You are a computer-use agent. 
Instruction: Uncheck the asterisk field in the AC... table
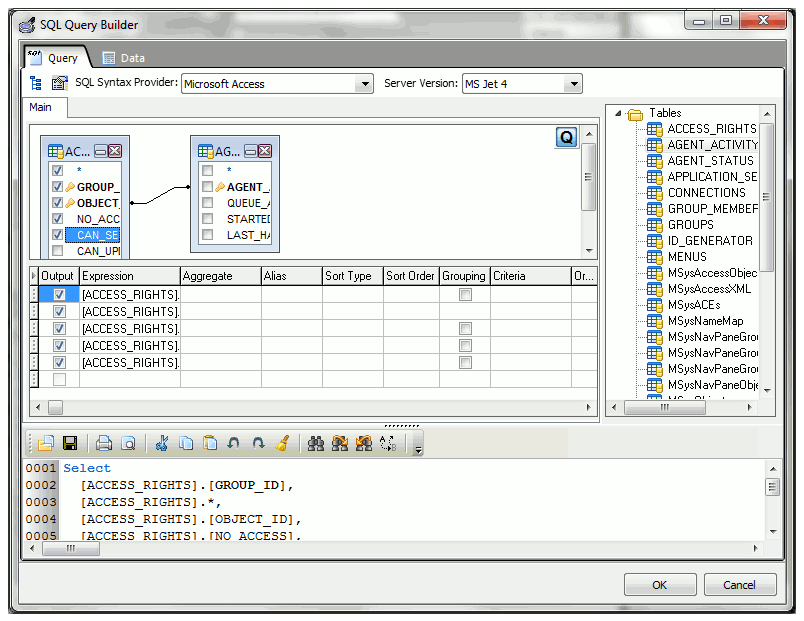tap(57, 170)
